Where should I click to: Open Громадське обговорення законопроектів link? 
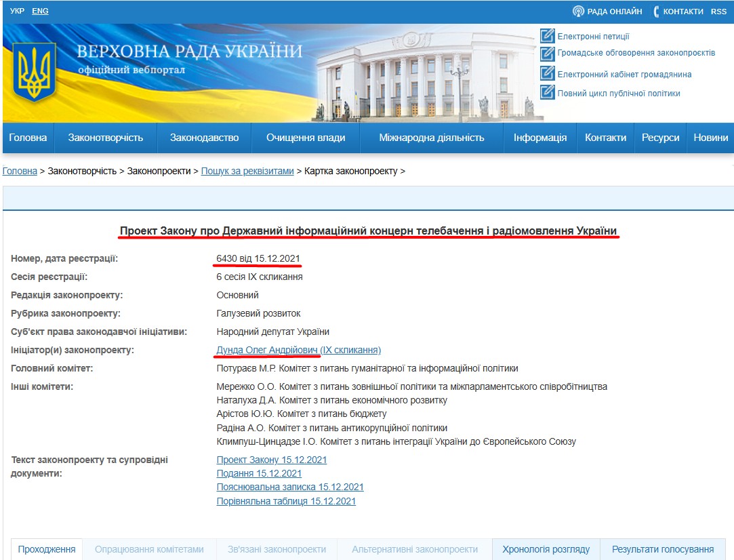[636, 53]
